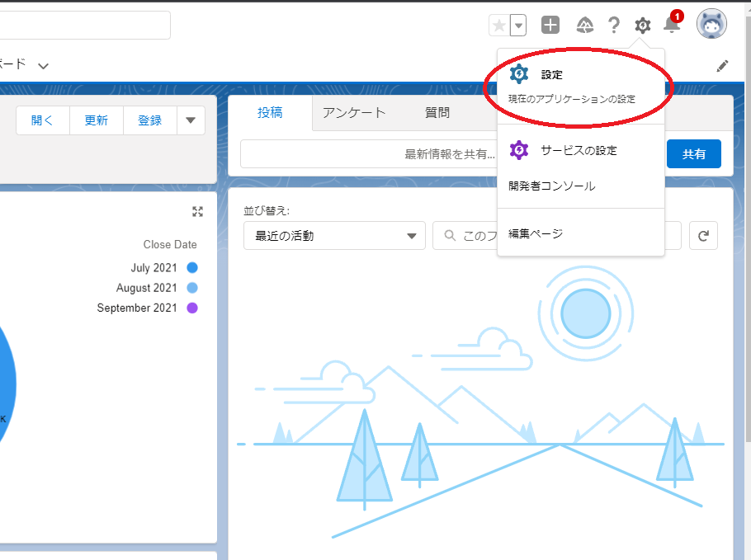The height and width of the screenshot is (560, 751).
Task: Select 設定 in the gear menu
Action: [580, 86]
